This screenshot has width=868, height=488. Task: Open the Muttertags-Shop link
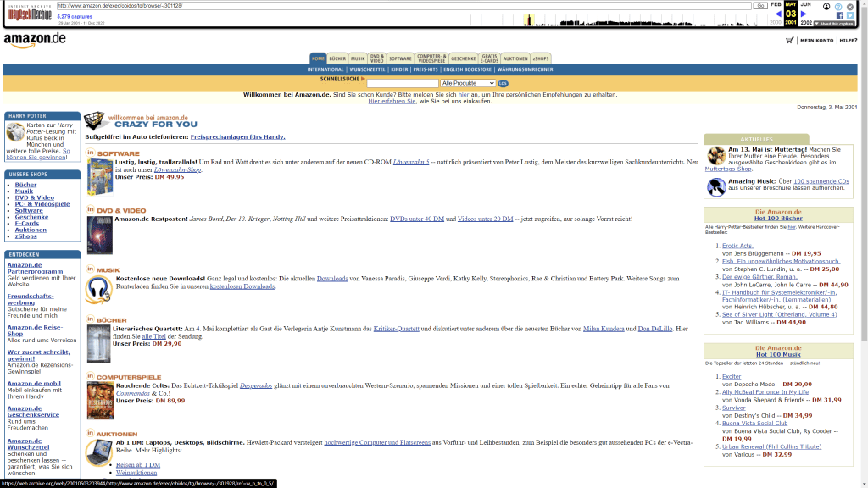coord(728,169)
